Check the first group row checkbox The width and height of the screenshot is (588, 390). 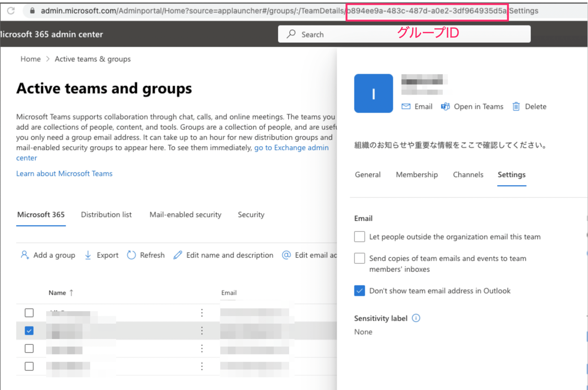(x=29, y=313)
